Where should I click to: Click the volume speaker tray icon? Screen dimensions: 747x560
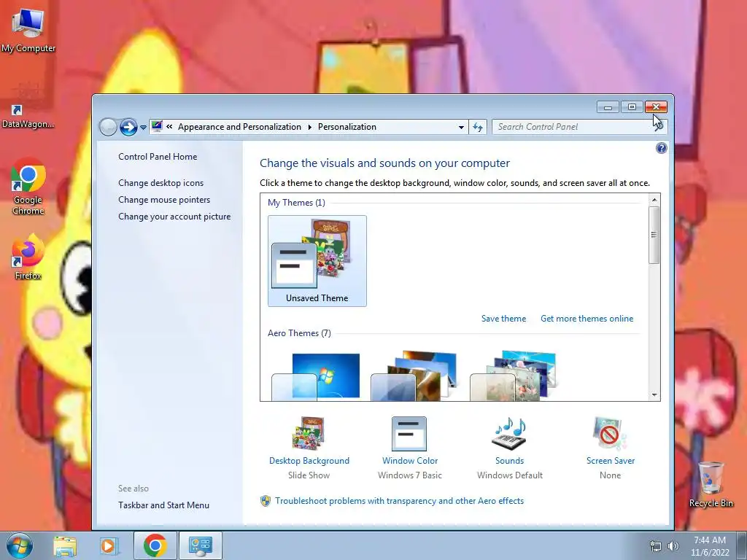point(673,546)
